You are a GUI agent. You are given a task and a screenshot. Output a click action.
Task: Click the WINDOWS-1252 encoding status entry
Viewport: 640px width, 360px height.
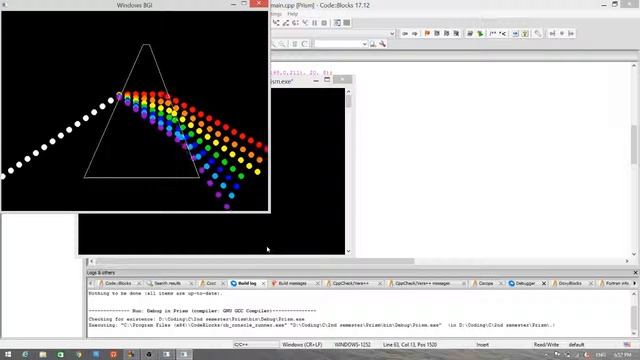point(352,345)
